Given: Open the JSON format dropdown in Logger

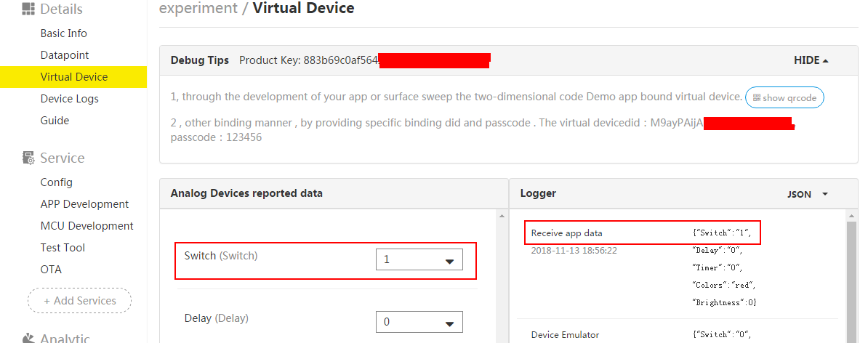Looking at the screenshot, I should [x=808, y=194].
